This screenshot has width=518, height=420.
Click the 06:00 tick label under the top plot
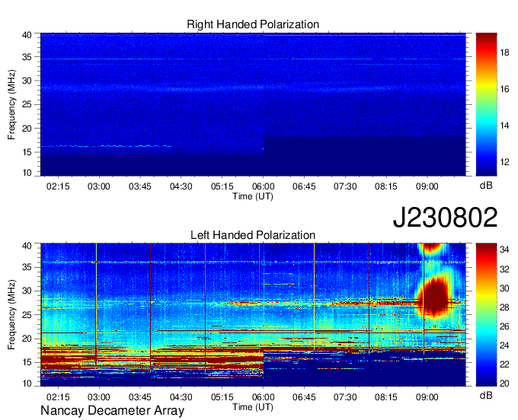click(264, 186)
